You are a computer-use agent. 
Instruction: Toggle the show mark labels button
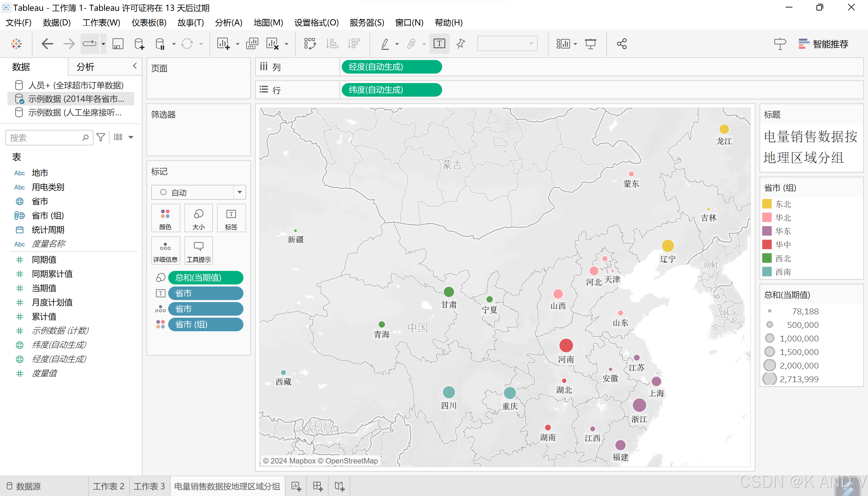click(x=439, y=44)
